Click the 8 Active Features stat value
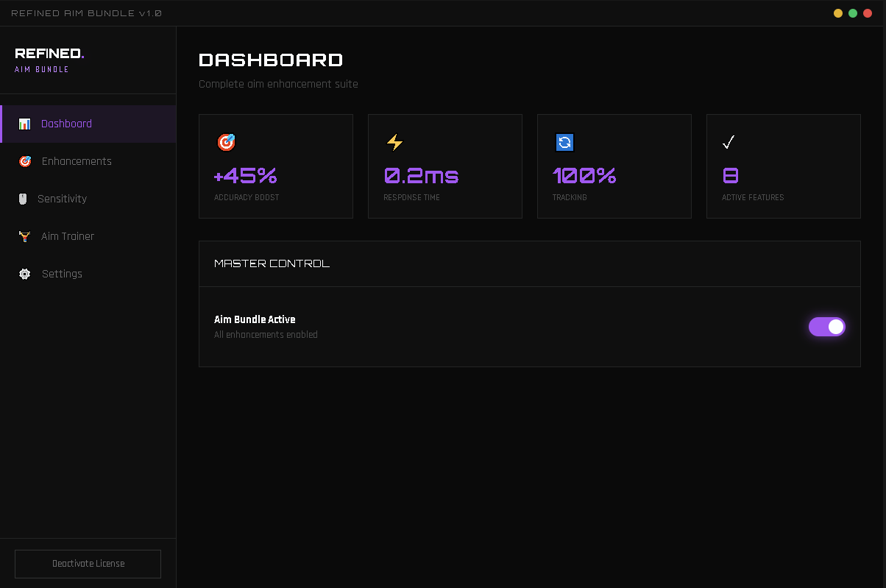 coord(731,176)
